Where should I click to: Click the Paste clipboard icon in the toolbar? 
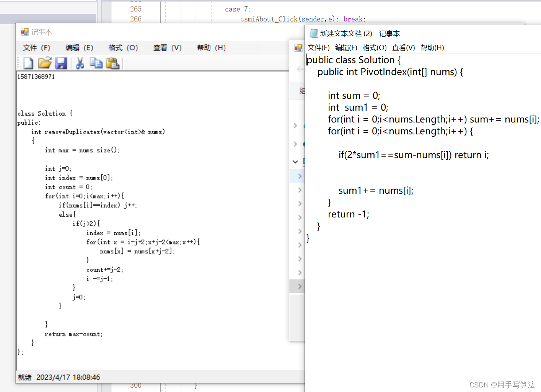(112, 63)
